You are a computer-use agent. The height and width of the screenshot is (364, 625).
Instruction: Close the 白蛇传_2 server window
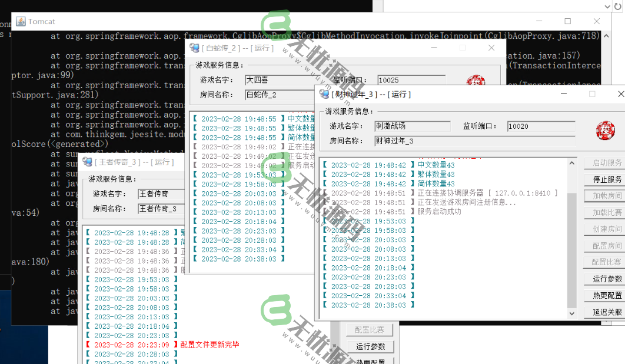point(491,48)
